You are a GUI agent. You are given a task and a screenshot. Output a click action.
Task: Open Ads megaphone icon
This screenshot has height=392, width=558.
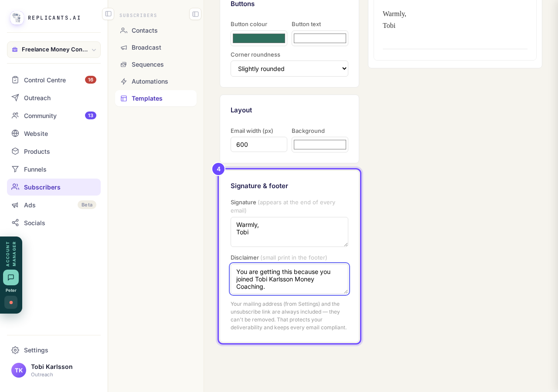point(15,205)
